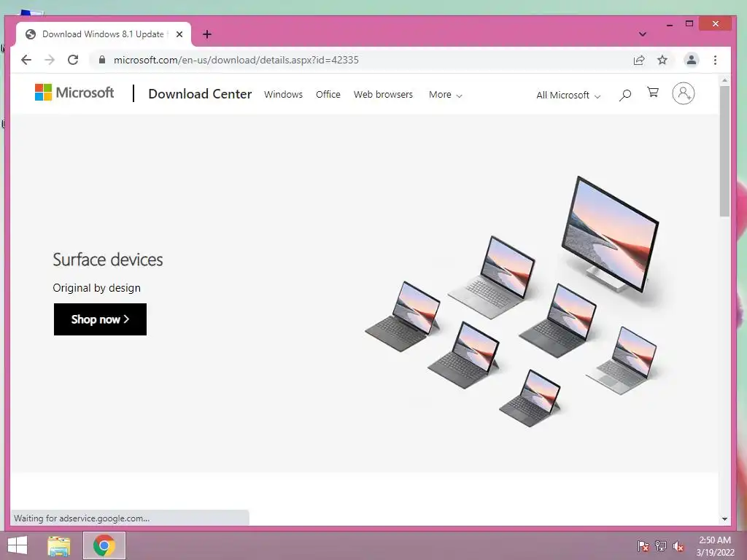Image resolution: width=747 pixels, height=560 pixels.
Task: Go to Download Center home link
Action: (200, 94)
